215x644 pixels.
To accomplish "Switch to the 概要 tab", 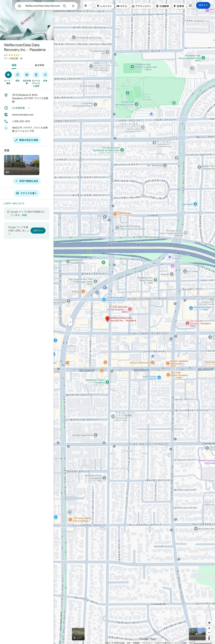I will [x=14, y=65].
